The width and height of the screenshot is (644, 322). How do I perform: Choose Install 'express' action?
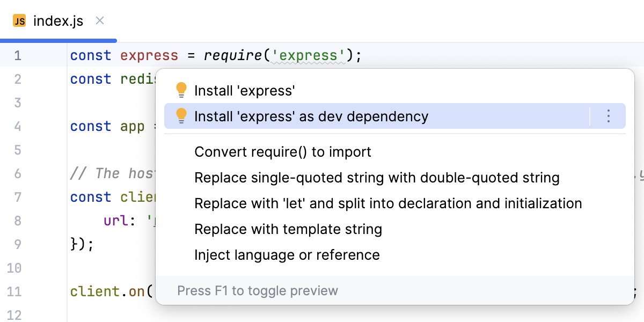tap(394, 90)
